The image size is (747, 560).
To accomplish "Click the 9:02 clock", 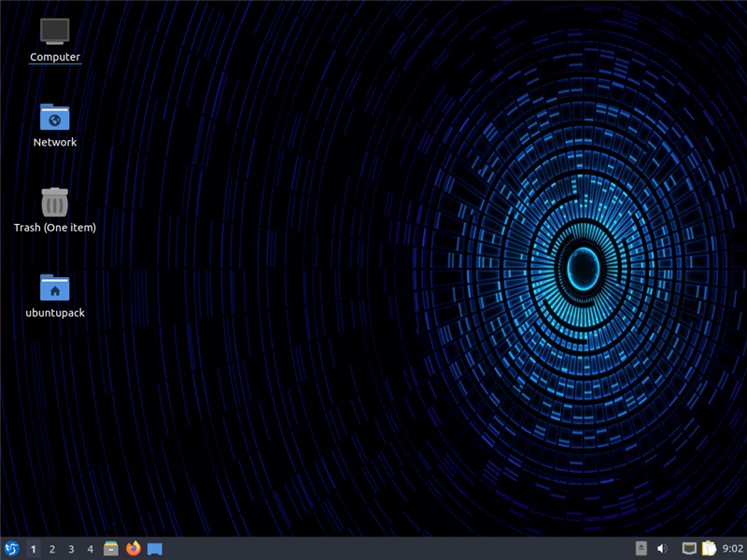I will [x=733, y=549].
